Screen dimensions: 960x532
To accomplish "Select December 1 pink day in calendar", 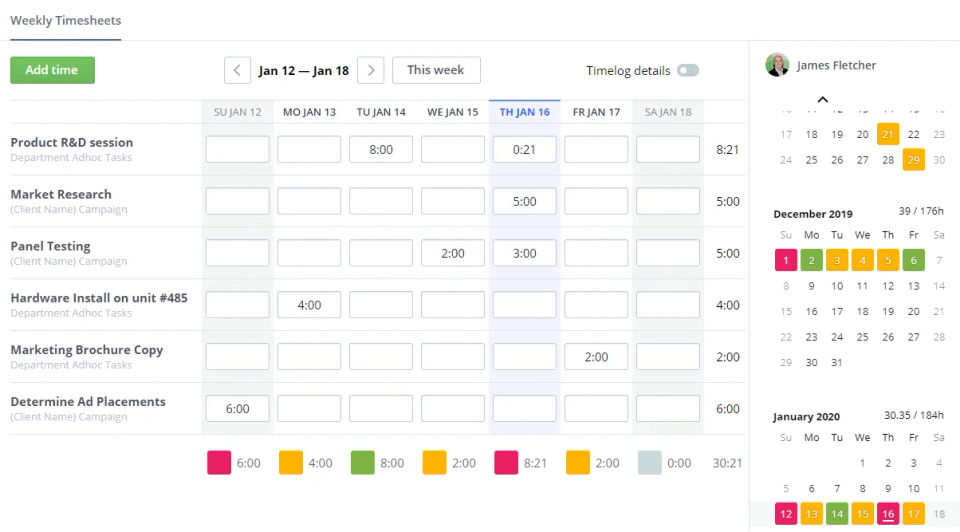I will coord(786,260).
